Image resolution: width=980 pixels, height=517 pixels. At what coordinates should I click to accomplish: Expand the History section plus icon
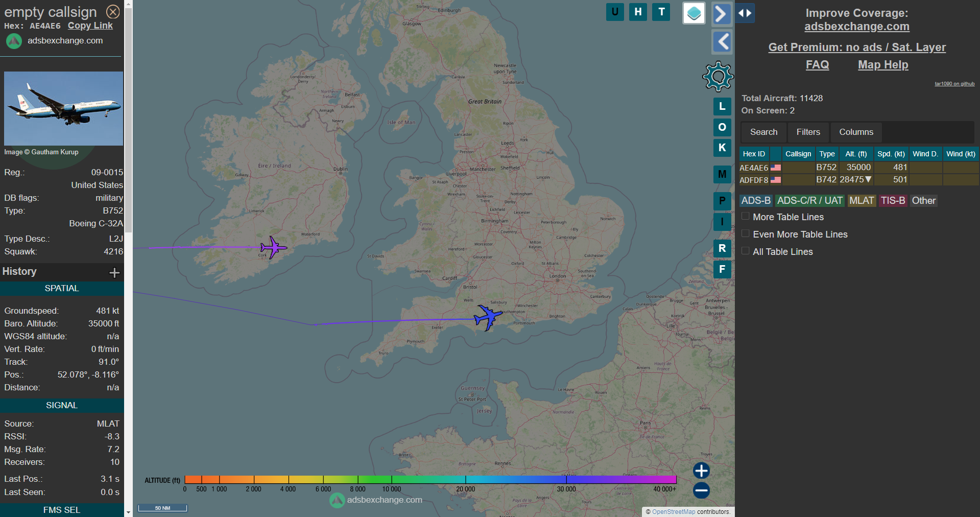coord(114,273)
